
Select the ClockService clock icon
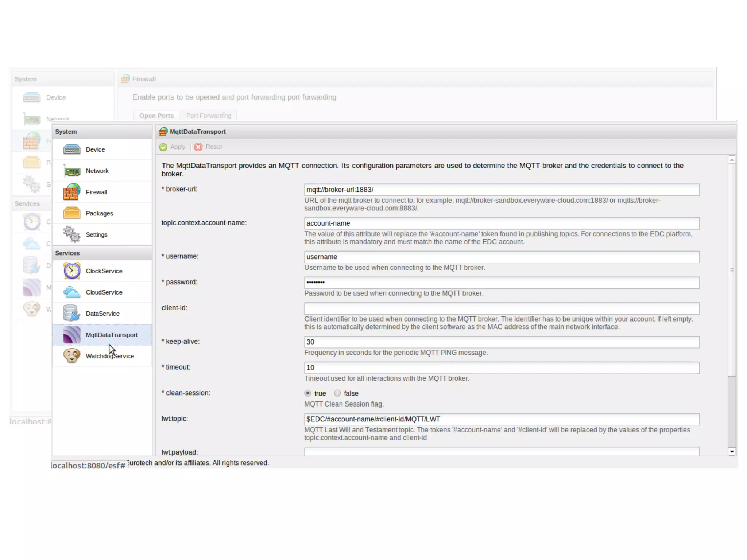coord(71,271)
